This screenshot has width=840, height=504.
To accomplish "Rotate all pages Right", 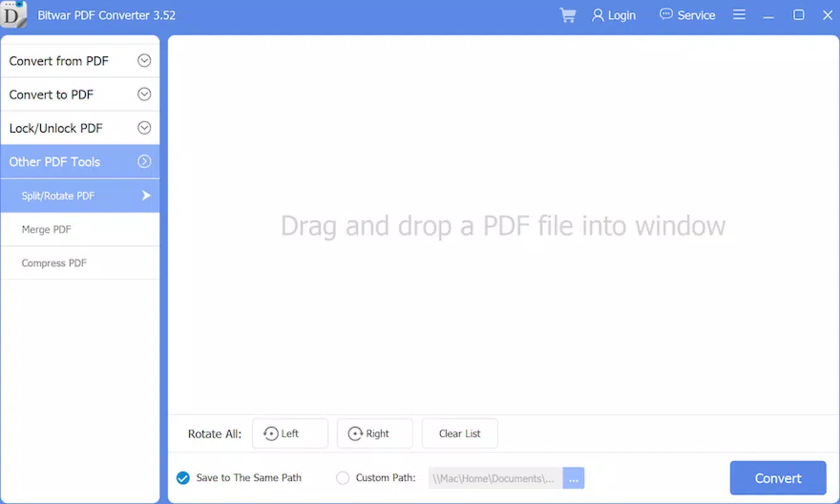I will 375,433.
